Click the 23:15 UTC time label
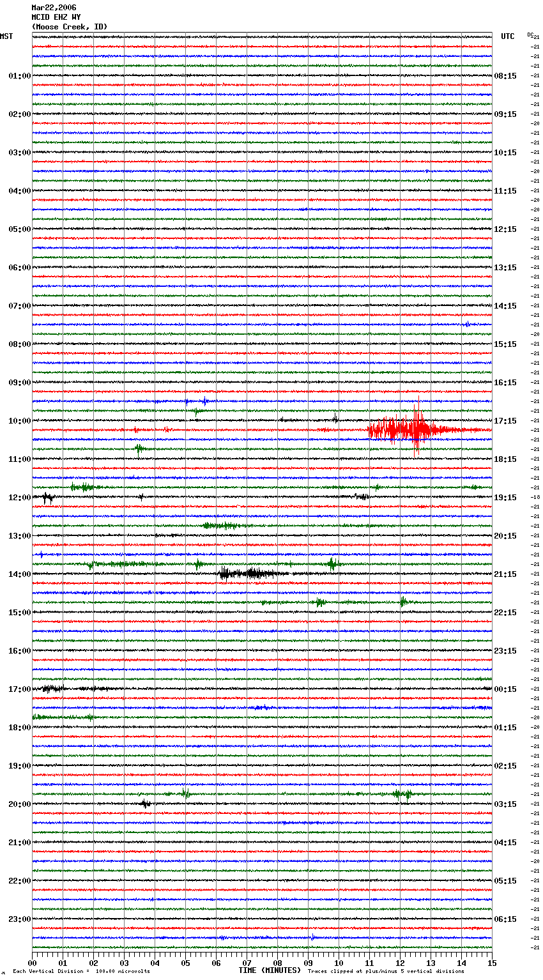 pyautogui.click(x=505, y=651)
